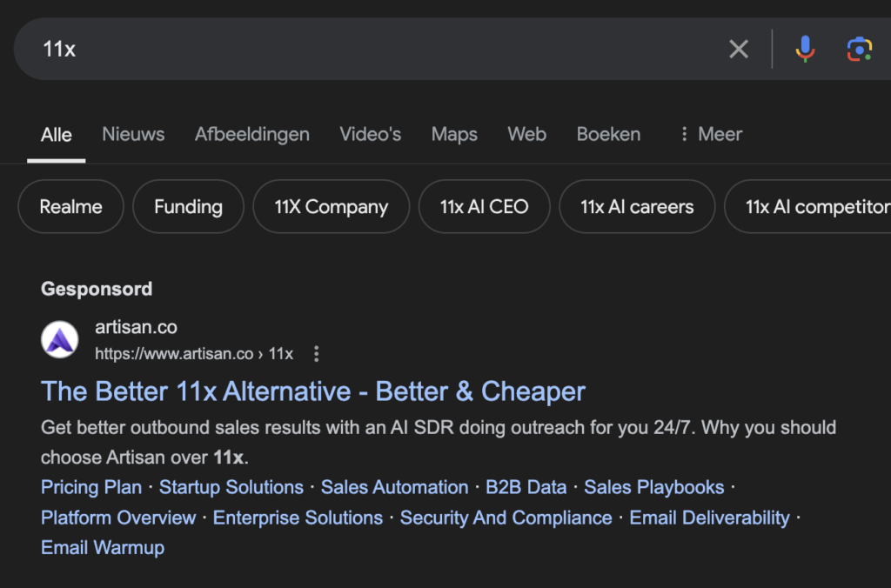Viewport: 891px width, 588px height.
Task: Clear the search query with the X icon
Action: pyautogui.click(x=738, y=49)
